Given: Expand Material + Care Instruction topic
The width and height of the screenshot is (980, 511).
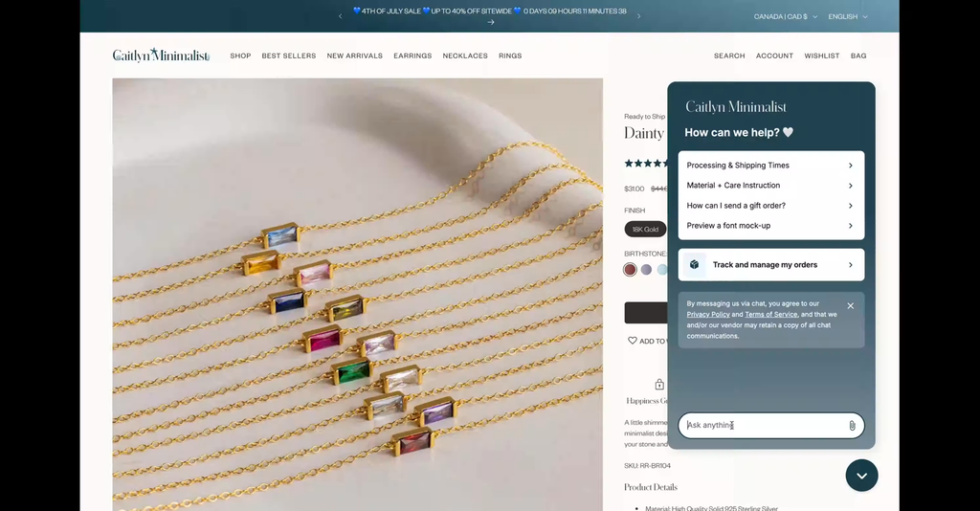Looking at the screenshot, I should click(770, 186).
